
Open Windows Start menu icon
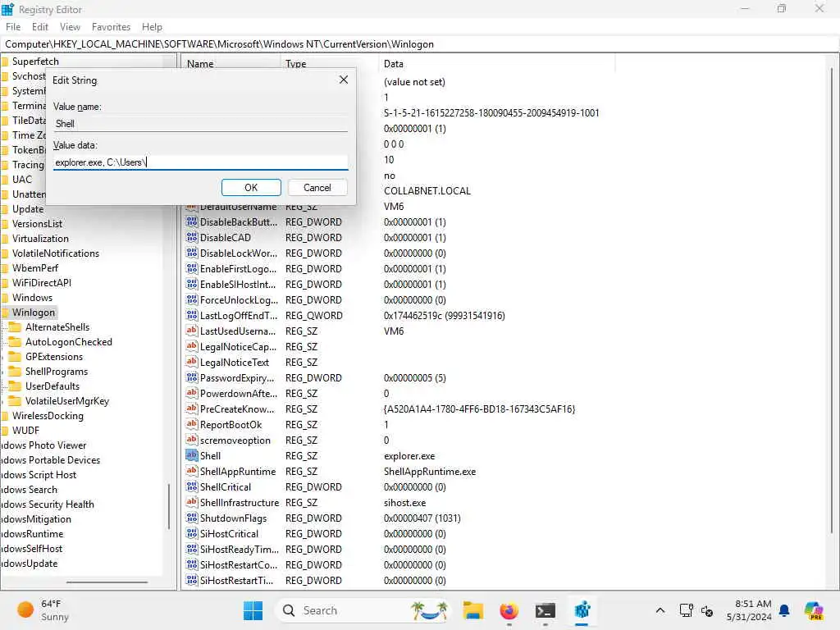click(253, 610)
